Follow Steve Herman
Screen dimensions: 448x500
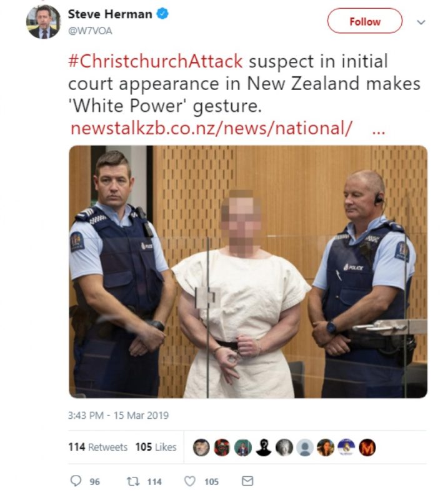365,21
